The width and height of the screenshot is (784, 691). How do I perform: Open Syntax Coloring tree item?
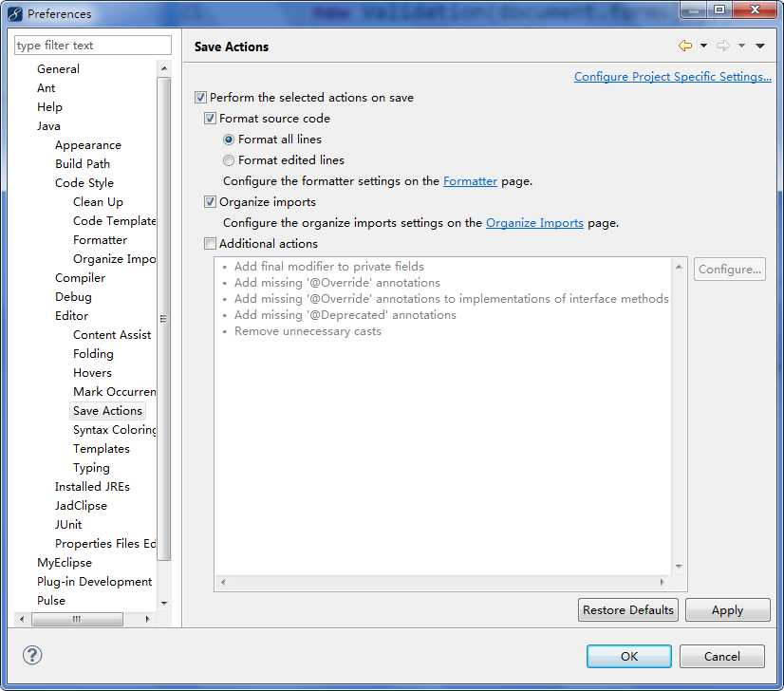(115, 430)
